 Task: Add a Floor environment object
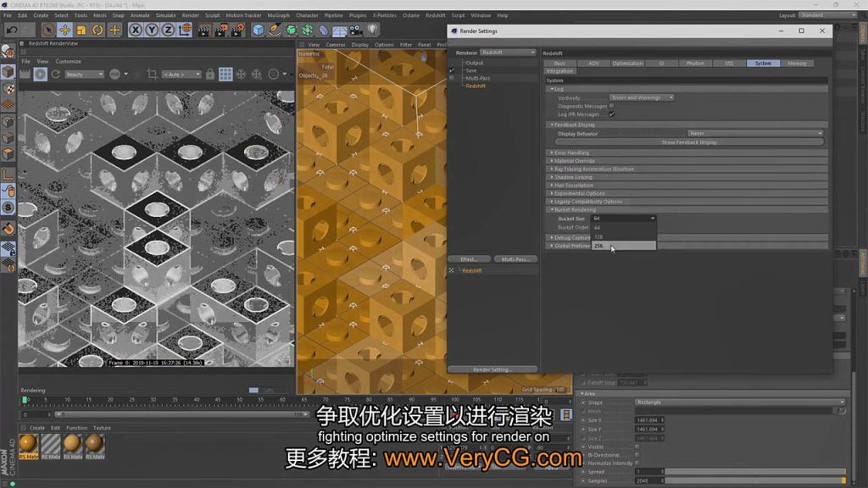[339, 30]
